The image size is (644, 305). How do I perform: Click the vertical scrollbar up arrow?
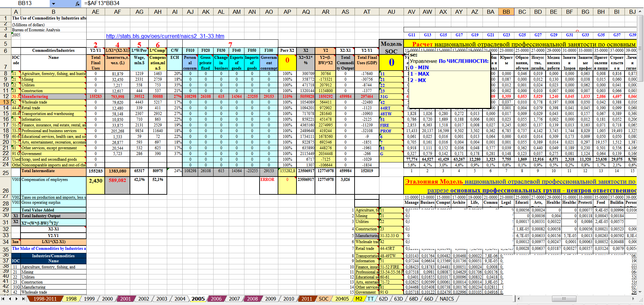[x=640, y=11]
